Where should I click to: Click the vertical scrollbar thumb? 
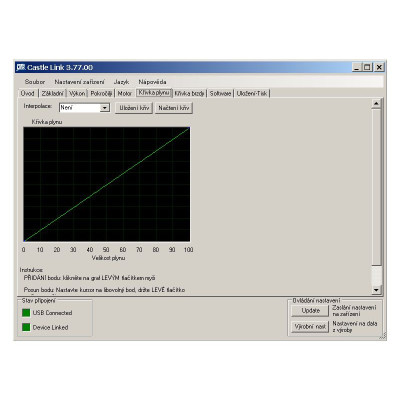(x=376, y=187)
